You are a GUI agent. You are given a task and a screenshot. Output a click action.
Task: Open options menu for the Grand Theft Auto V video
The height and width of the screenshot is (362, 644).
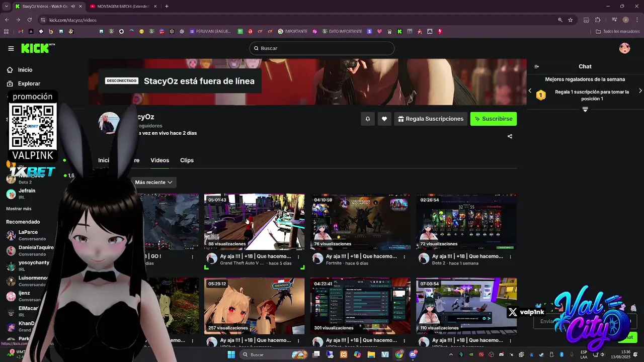click(x=299, y=256)
